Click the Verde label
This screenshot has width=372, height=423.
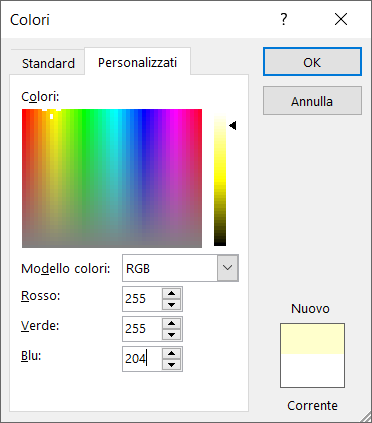pos(40,325)
